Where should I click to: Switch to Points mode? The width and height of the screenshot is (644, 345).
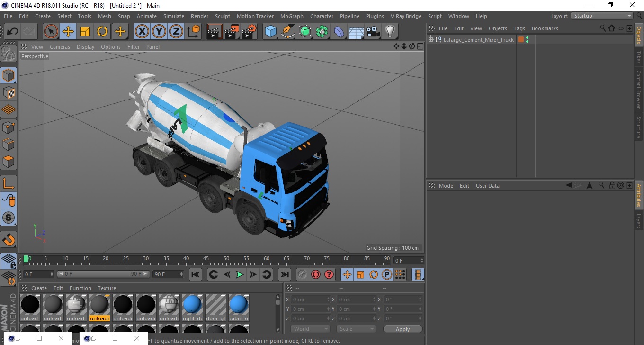pos(9,127)
